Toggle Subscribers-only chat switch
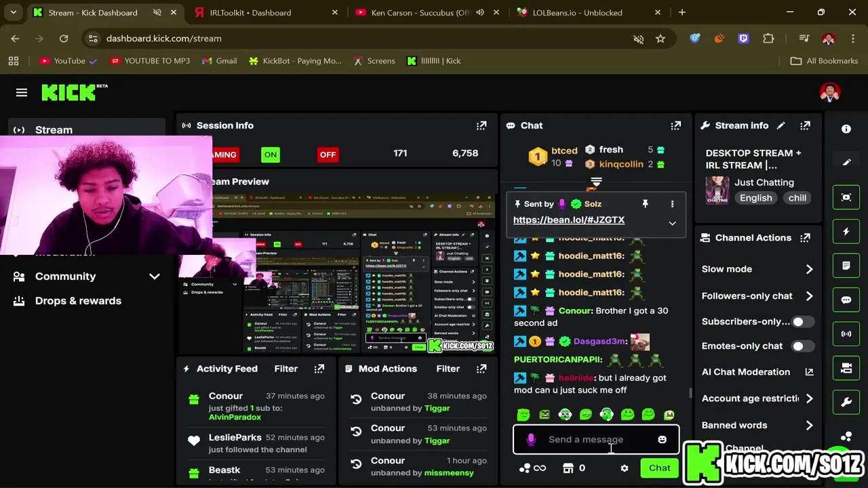 (x=803, y=322)
